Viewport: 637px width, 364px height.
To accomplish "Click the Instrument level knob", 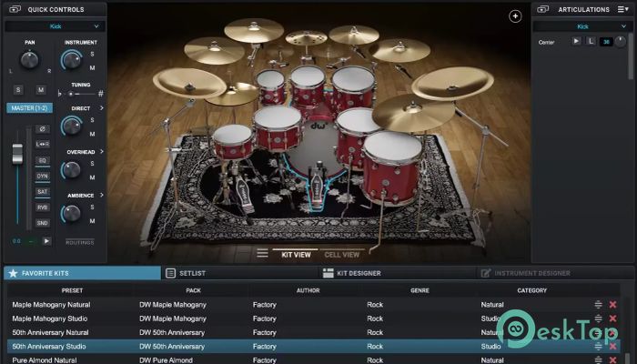I will point(72,60).
